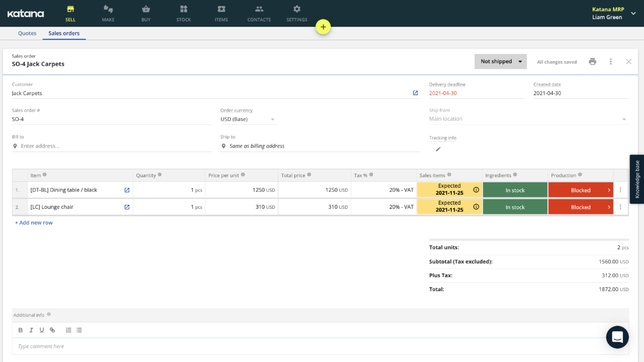Toggle numbered list in comment editor
644x362 pixels.
[68, 330]
